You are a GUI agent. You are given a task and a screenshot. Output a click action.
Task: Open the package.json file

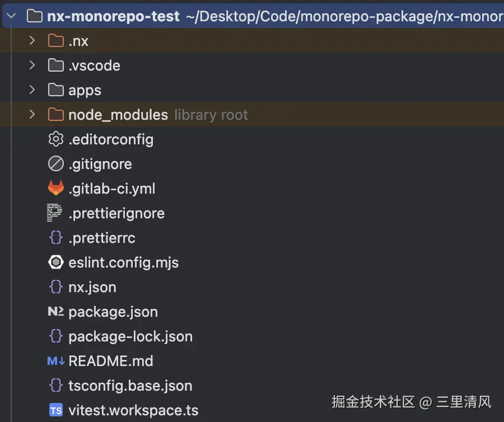click(x=113, y=312)
